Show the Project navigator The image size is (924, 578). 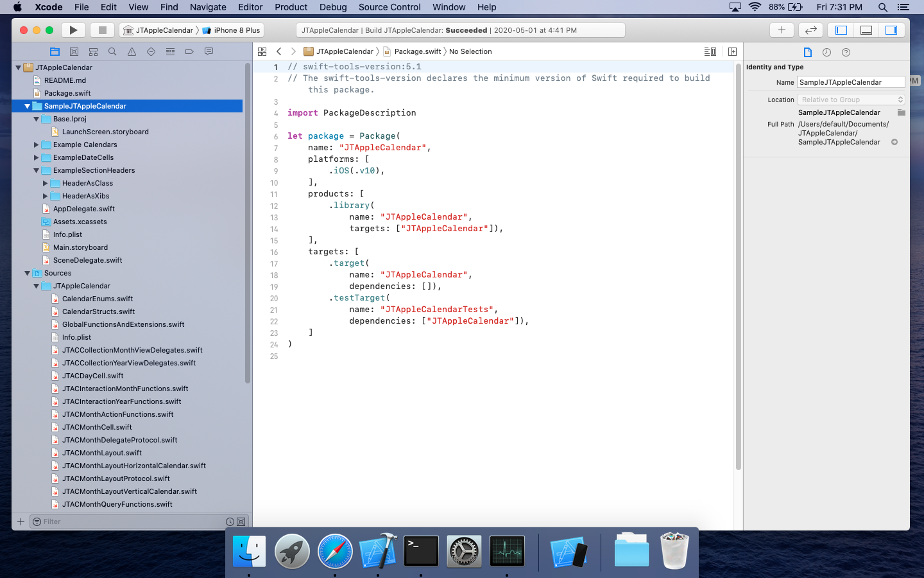click(55, 52)
